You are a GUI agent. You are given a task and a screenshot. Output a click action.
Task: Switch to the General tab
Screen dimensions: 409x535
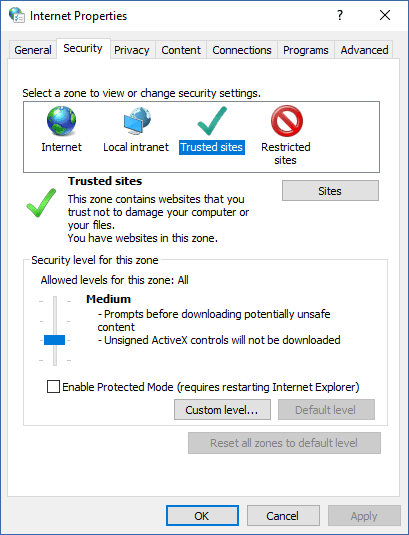pos(33,50)
